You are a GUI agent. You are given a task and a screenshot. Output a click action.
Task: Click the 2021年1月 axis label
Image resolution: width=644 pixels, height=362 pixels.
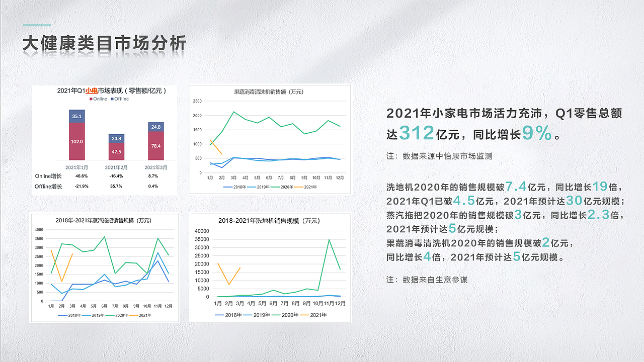(x=77, y=167)
